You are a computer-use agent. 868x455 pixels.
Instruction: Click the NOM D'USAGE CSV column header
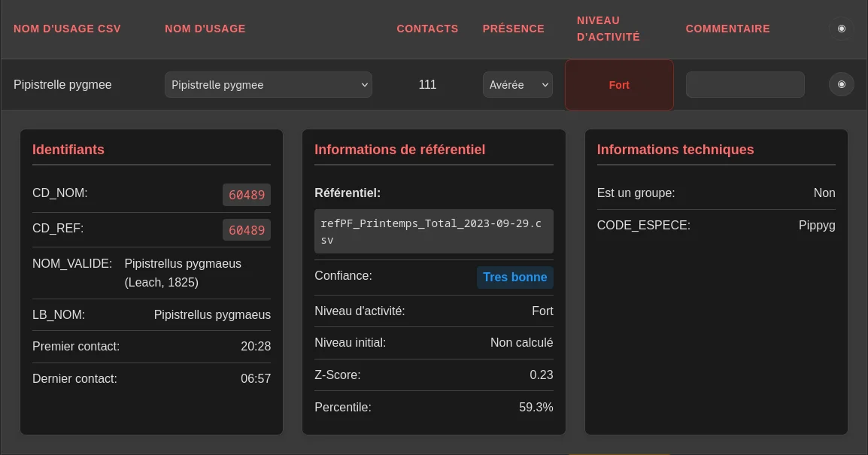67,29
